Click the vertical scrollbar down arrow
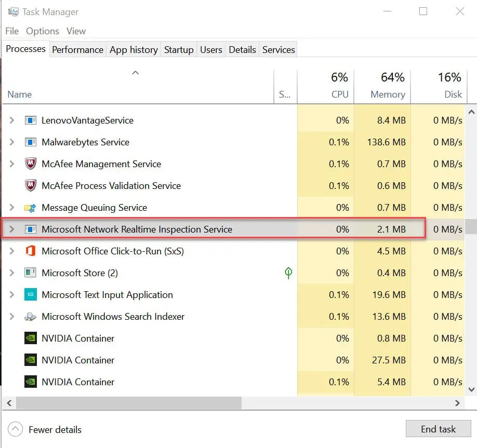The width and height of the screenshot is (477, 448). 471,389
